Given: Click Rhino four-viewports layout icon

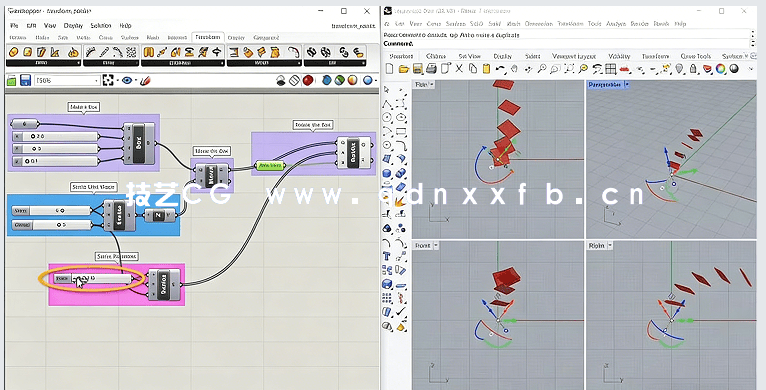Looking at the screenshot, I should [611, 69].
